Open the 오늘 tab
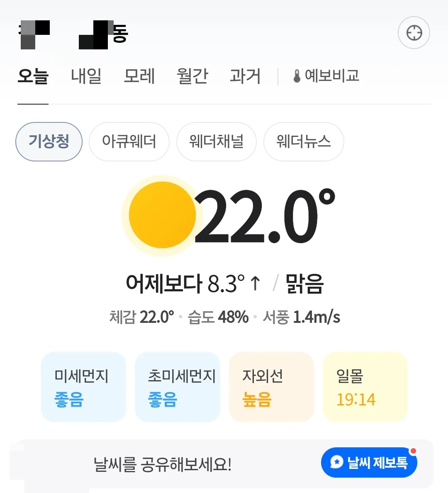This screenshot has width=448, height=493. (33, 76)
